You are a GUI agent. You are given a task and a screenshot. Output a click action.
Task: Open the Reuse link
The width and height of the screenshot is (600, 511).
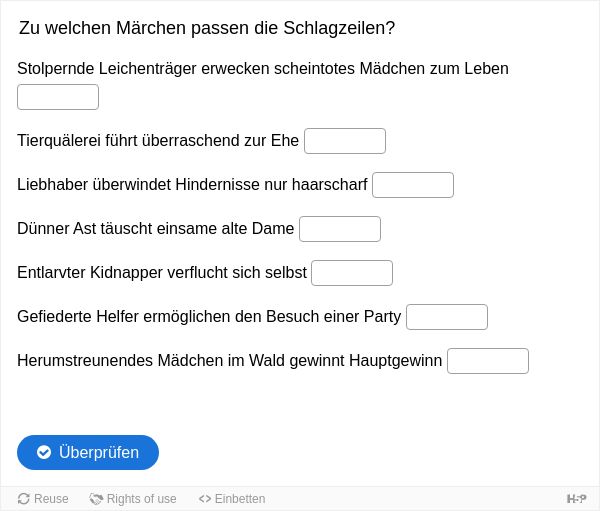pyautogui.click(x=43, y=499)
